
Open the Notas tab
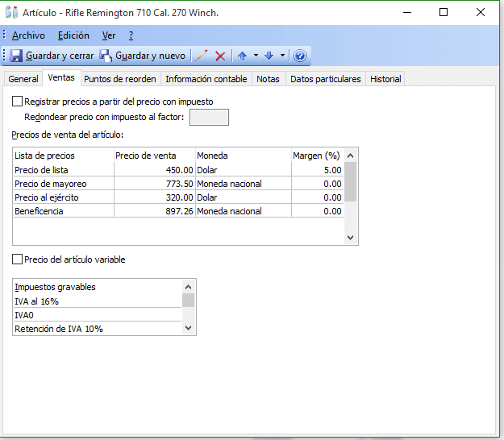pyautogui.click(x=268, y=79)
